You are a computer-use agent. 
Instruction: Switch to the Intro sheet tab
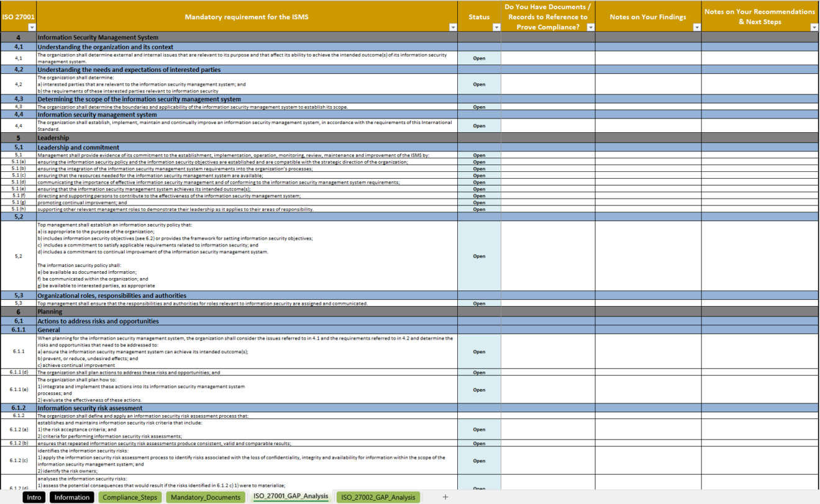point(34,497)
